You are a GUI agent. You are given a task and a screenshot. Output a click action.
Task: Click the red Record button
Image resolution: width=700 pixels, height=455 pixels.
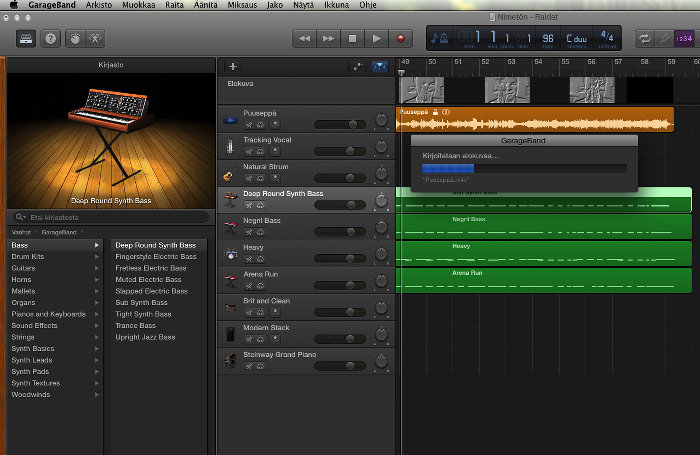[401, 39]
